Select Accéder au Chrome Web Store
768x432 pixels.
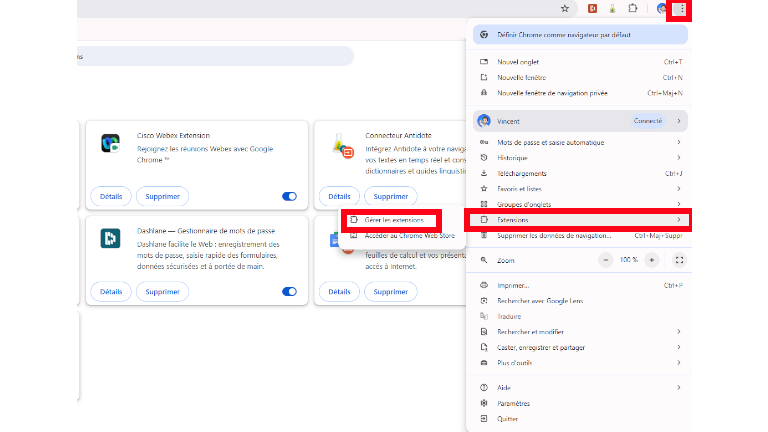pos(403,236)
